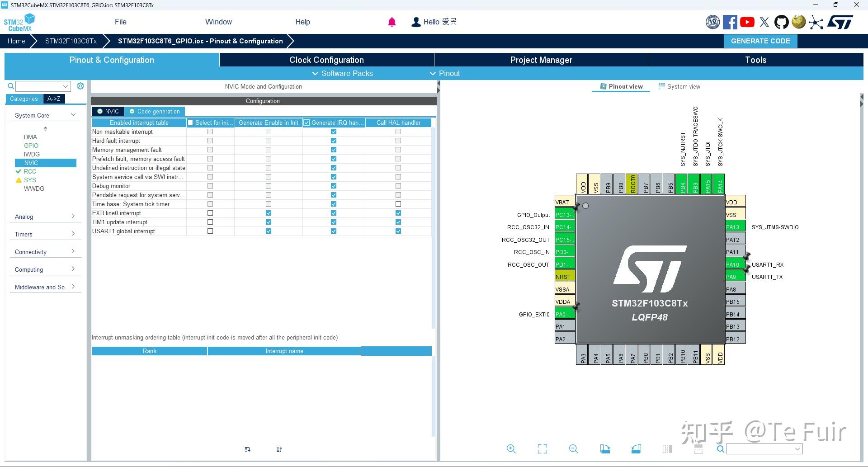The width and height of the screenshot is (868, 467).
Task: Uncheck Generate IRQ handler for Debug monitor
Action: pyautogui.click(x=333, y=186)
